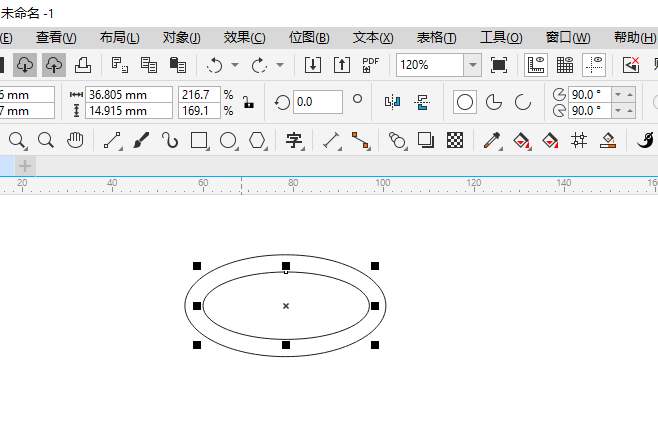658x428 pixels.
Task: Open the 文本(X) menu
Action: click(x=373, y=38)
